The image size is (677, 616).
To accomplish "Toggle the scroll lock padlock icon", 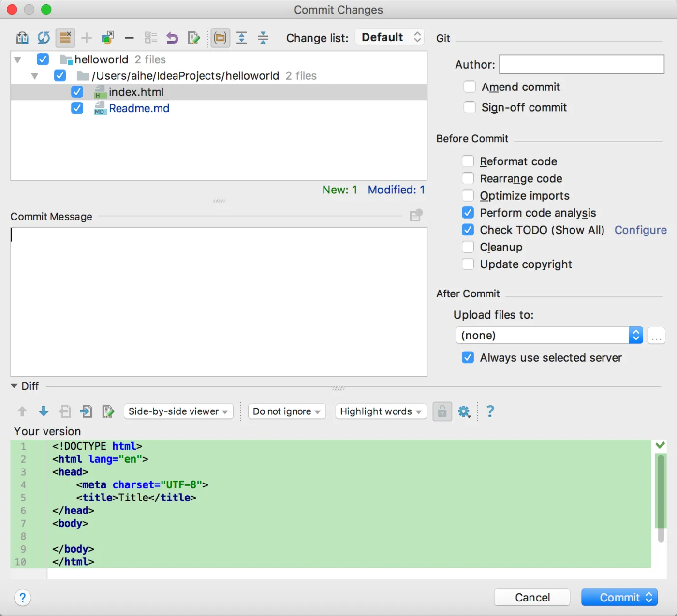I will pos(442,411).
